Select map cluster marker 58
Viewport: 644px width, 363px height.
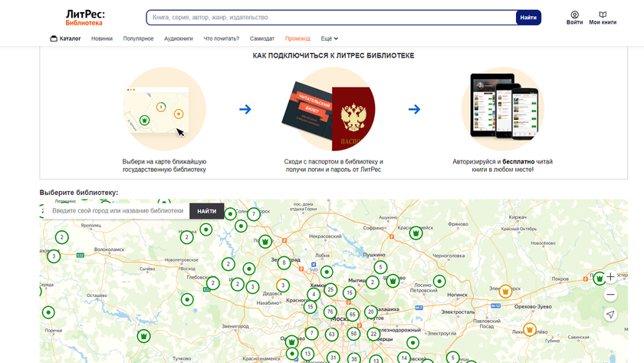[353, 333]
